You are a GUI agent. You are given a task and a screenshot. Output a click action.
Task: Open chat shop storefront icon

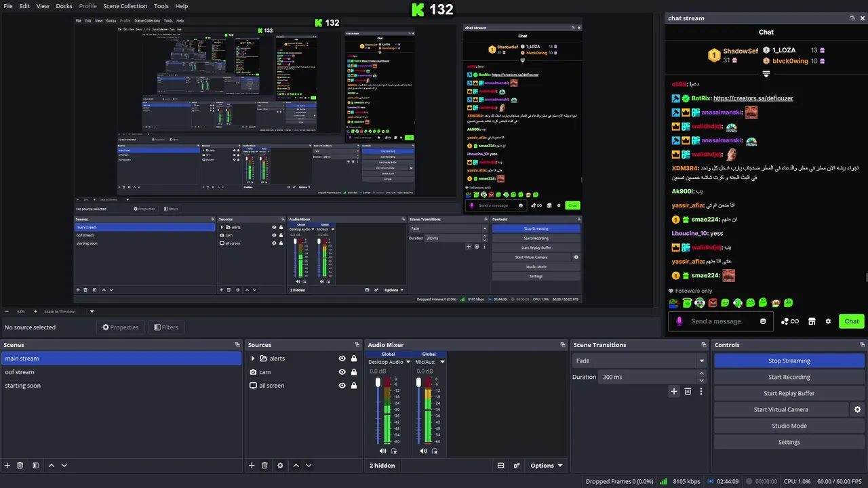pyautogui.click(x=812, y=321)
